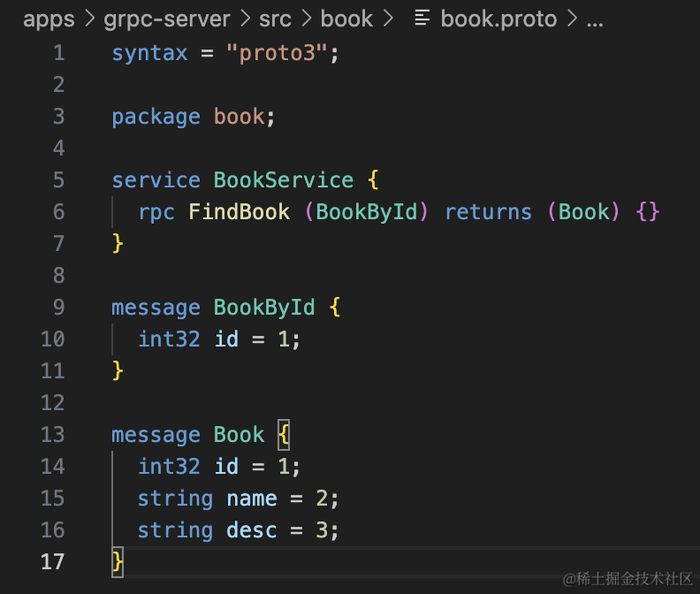This screenshot has height=594, width=700.
Task: Click the "book.proto" filename in breadcrumb
Action: pyautogui.click(x=498, y=19)
